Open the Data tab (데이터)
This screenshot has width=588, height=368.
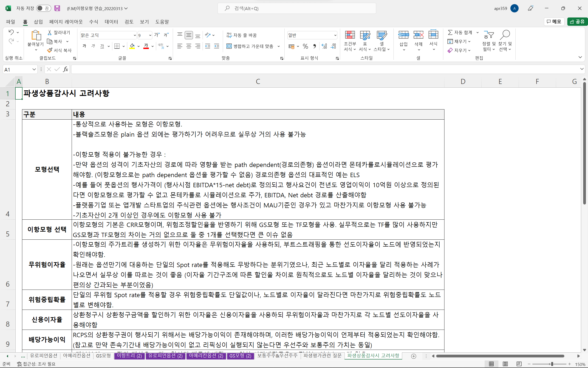tap(111, 22)
